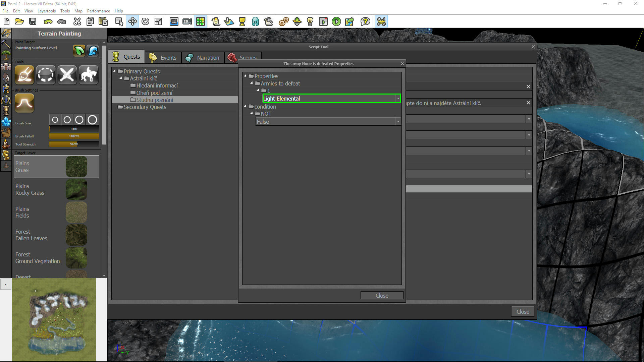The image size is (644, 362).
Task: Select the Selection cursor tool
Action: tap(119, 22)
